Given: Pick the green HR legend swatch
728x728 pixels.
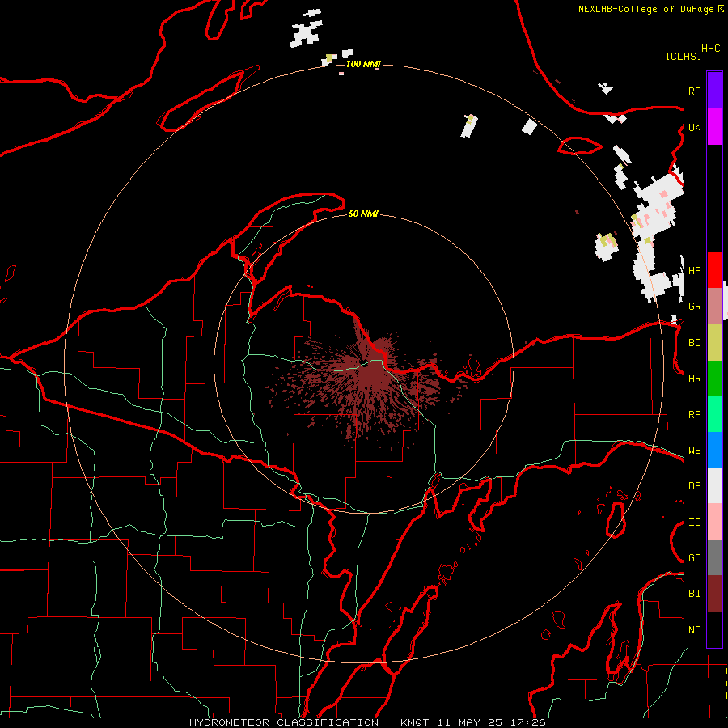Looking at the screenshot, I should click(714, 378).
